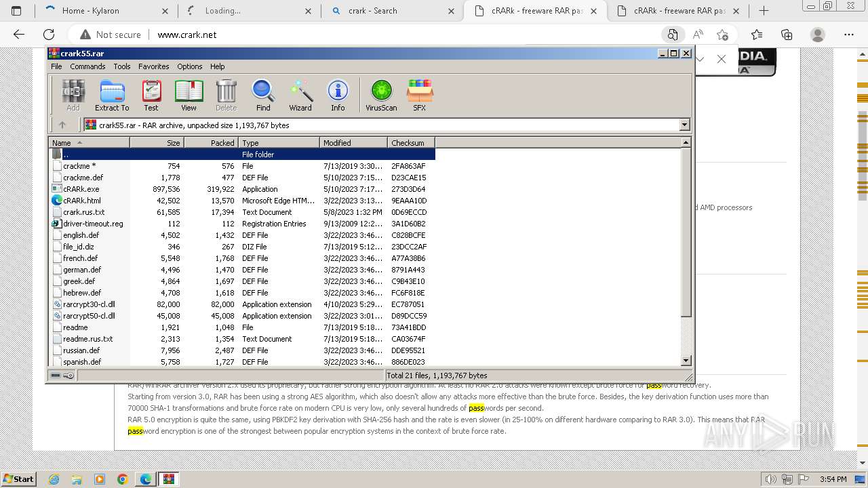Select the hebrew.def file
Screen dimensions: 868x488
point(242,293)
